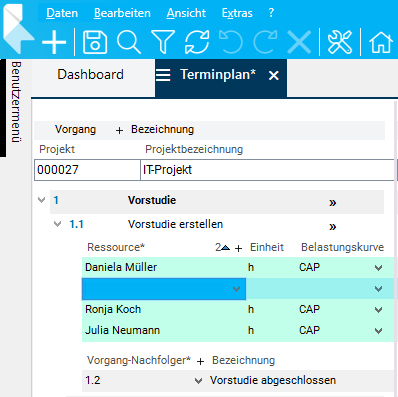Viewport: 398px width, 397px height.
Task: Click Vorstudie erstellen task name
Action: tap(175, 224)
